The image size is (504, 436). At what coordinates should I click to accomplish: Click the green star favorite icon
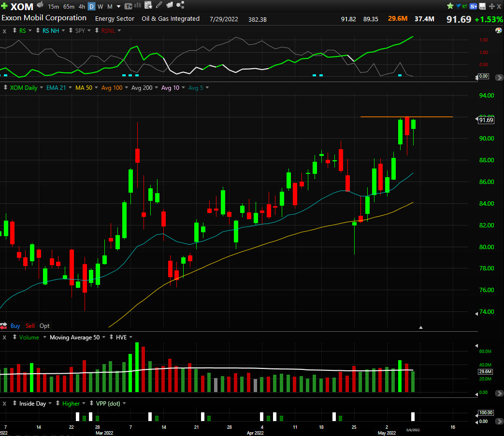tap(450, 6)
